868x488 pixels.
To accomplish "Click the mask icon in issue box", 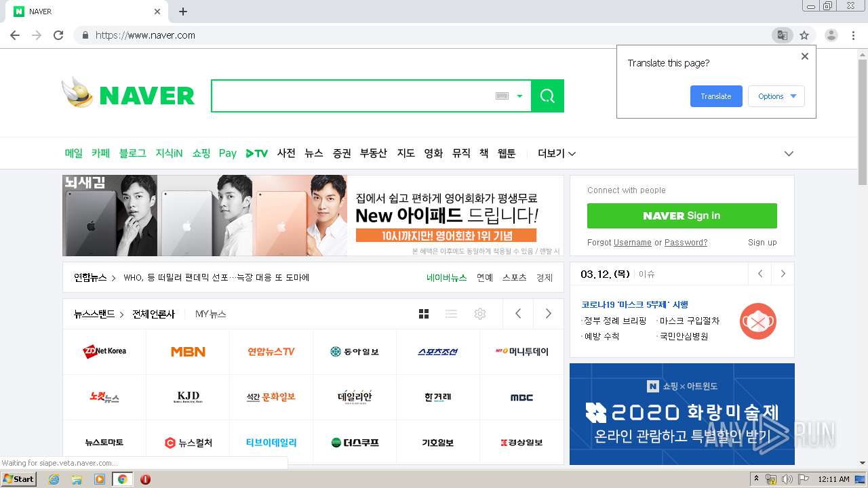I will [758, 321].
